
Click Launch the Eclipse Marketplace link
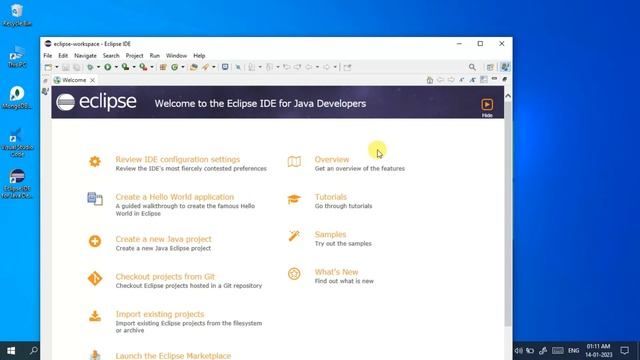tap(173, 356)
